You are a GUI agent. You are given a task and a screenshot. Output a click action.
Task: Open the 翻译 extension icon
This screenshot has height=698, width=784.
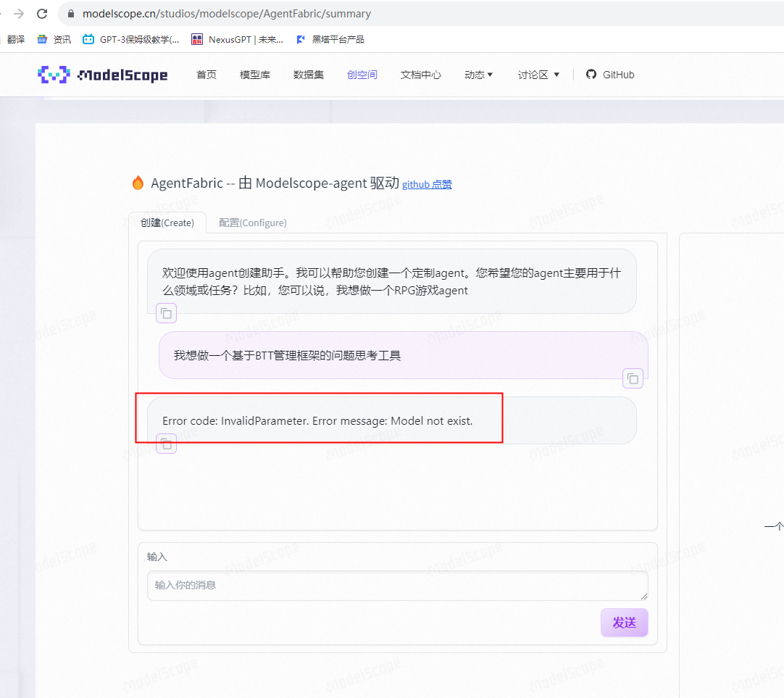pyautogui.click(x=15, y=39)
